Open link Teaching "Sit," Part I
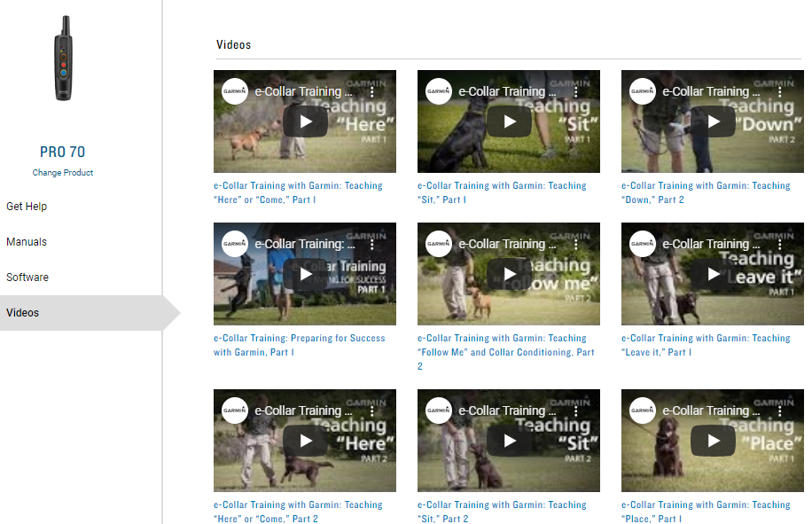 [x=502, y=192]
